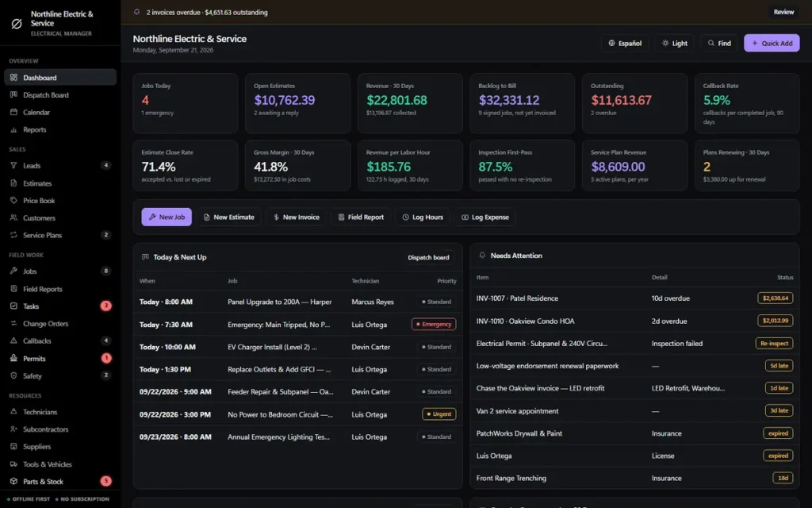Click the Tasks count badge 3

(105, 306)
